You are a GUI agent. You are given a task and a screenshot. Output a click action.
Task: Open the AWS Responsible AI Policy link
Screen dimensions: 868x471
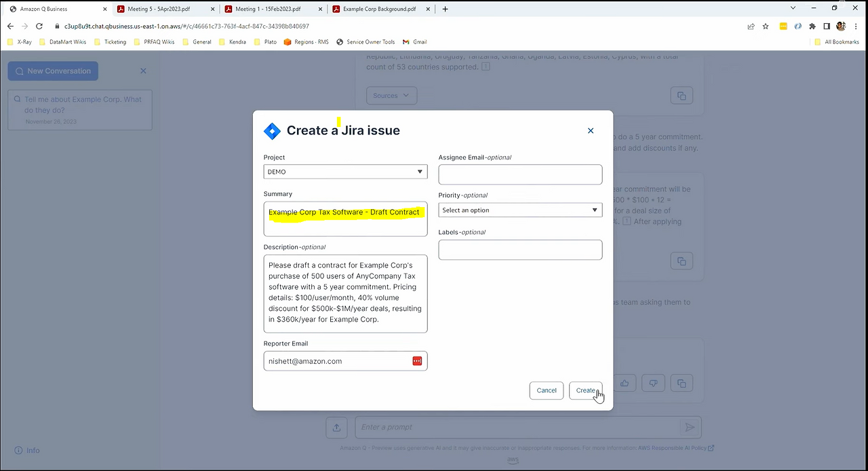(676, 448)
